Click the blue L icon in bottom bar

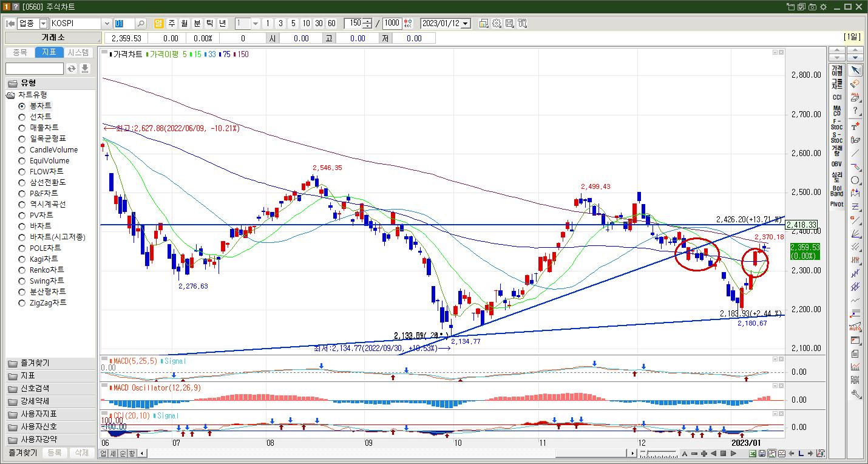(801, 453)
